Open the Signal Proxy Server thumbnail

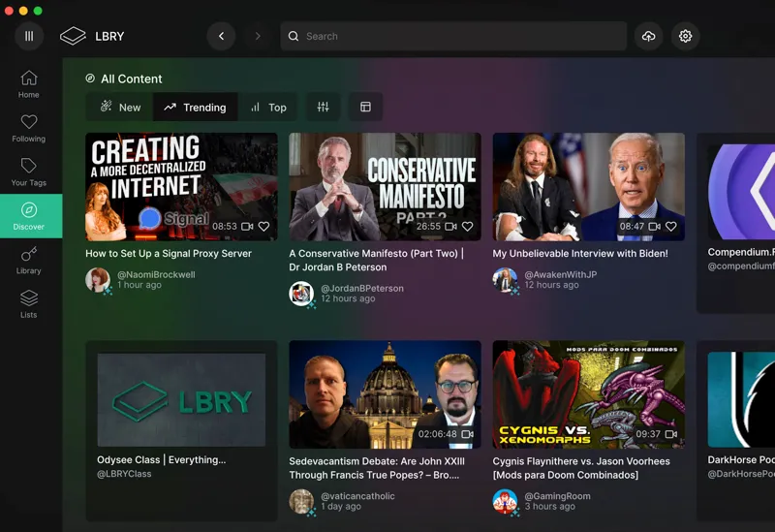point(181,186)
